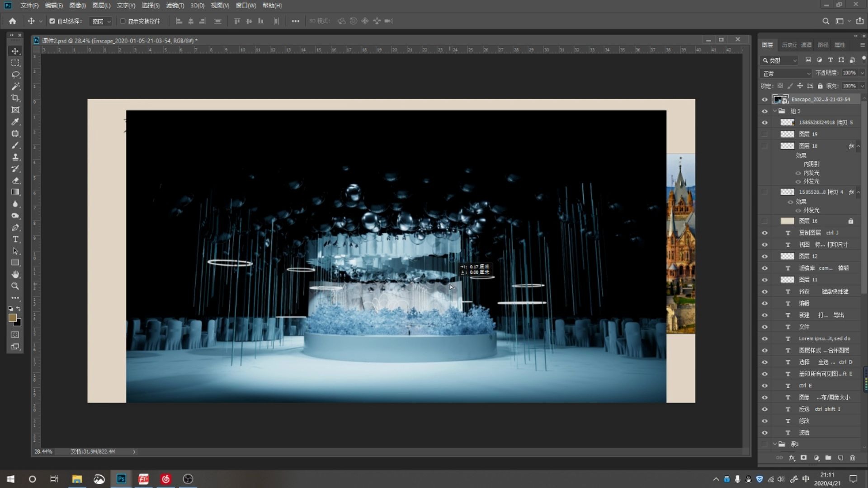Collapse the 组 3 layer group
The image size is (868, 488).
click(775, 111)
